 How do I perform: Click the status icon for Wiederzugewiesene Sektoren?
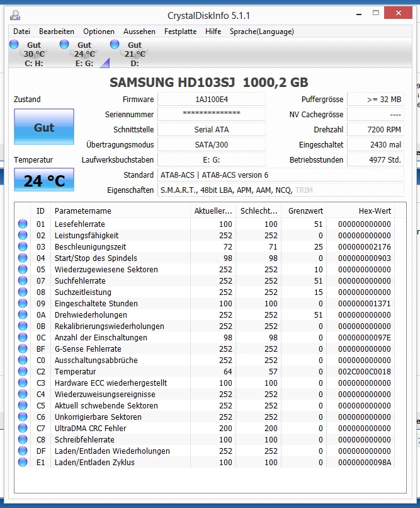[x=23, y=269]
